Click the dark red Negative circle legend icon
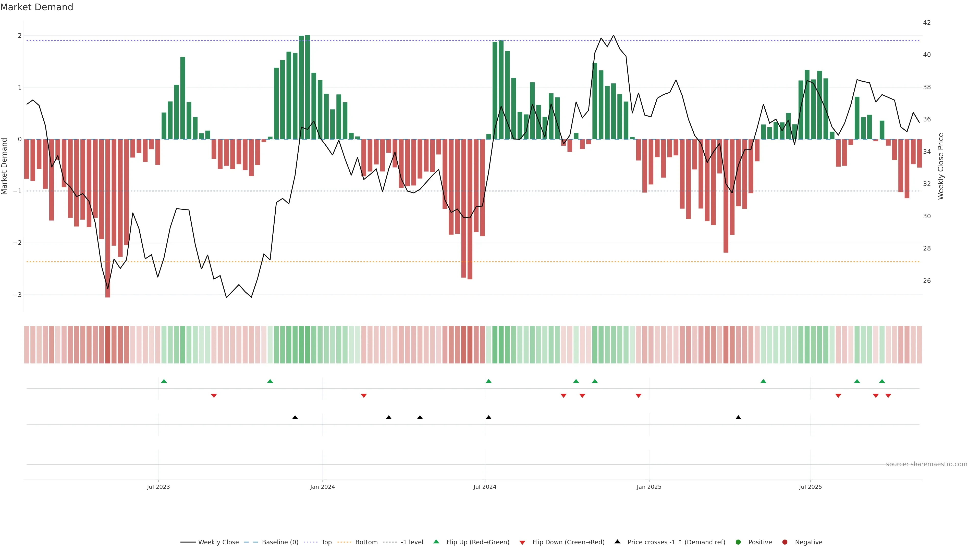 (785, 542)
